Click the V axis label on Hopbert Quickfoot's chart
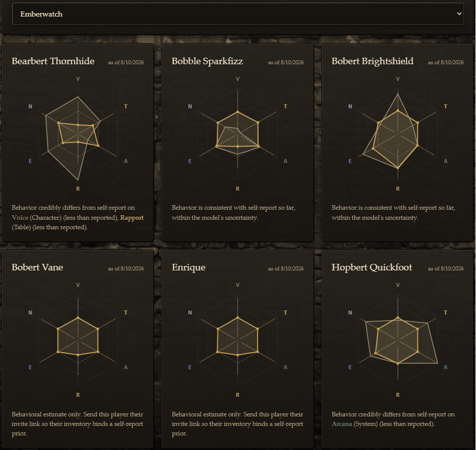Viewport: 476px width, 450px height. (398, 285)
